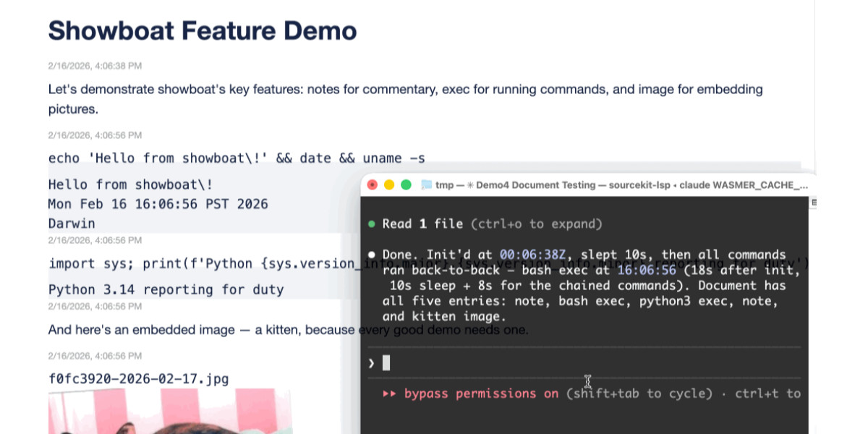Screen dimensions: 868x434
Task: Click the folder icon in the Terminal title bar
Action: [x=425, y=185]
